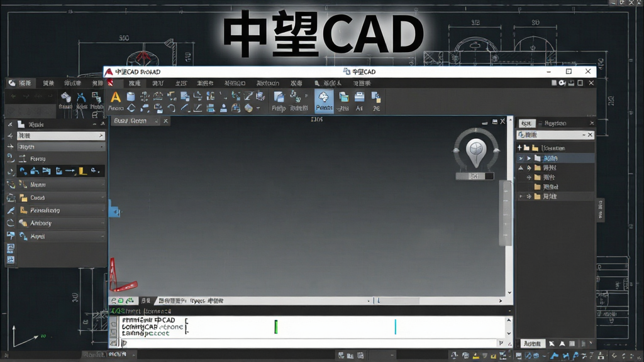This screenshot has width=644, height=362.
Task: Click the view navigation compass pin widget
Action: tap(476, 150)
